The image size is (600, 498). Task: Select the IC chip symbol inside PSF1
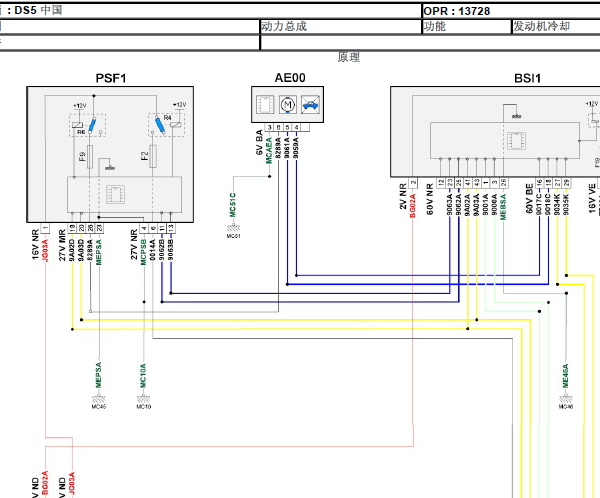point(115,190)
